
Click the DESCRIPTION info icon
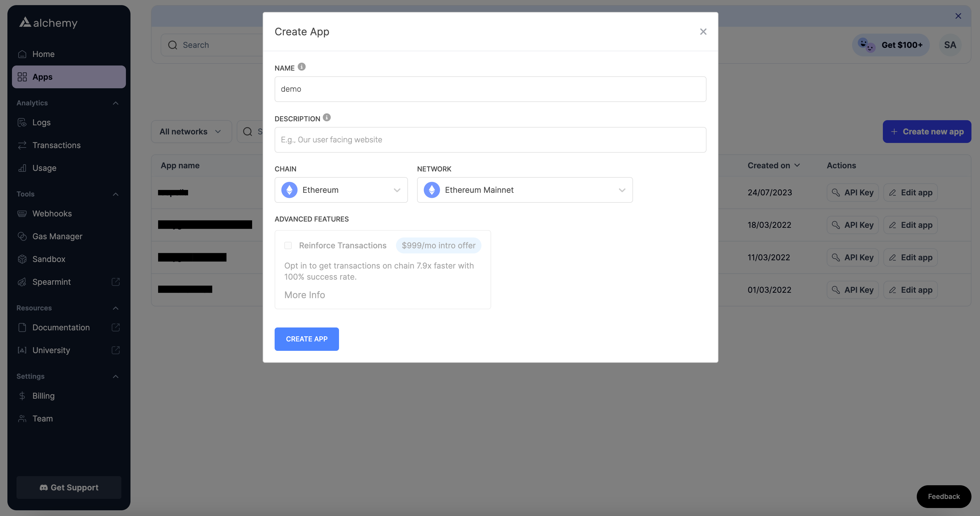pyautogui.click(x=327, y=118)
